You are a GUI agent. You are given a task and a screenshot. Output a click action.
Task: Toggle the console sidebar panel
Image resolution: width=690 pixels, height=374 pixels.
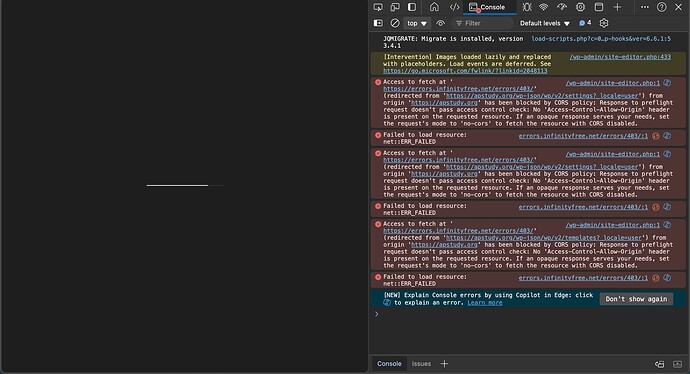click(x=378, y=23)
